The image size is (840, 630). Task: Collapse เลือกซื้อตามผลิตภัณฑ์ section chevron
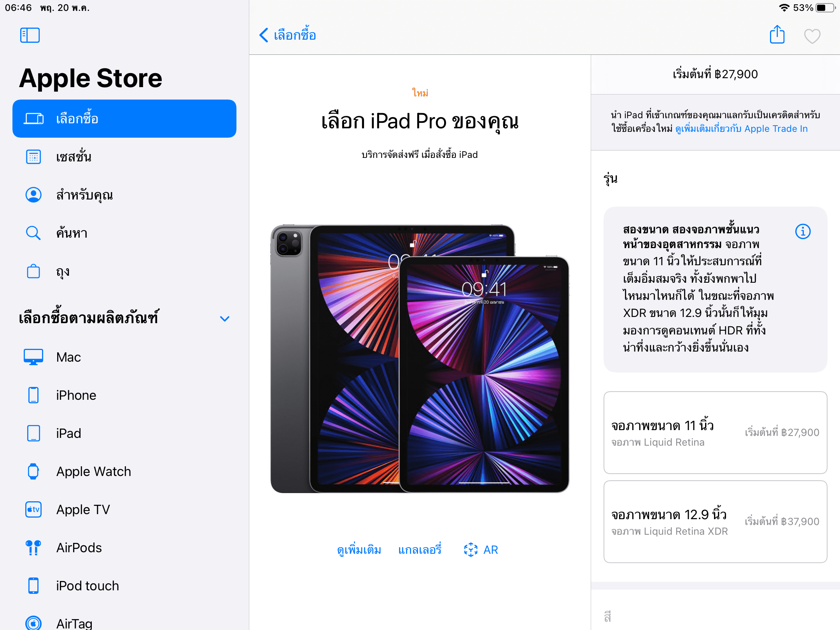coord(225,318)
